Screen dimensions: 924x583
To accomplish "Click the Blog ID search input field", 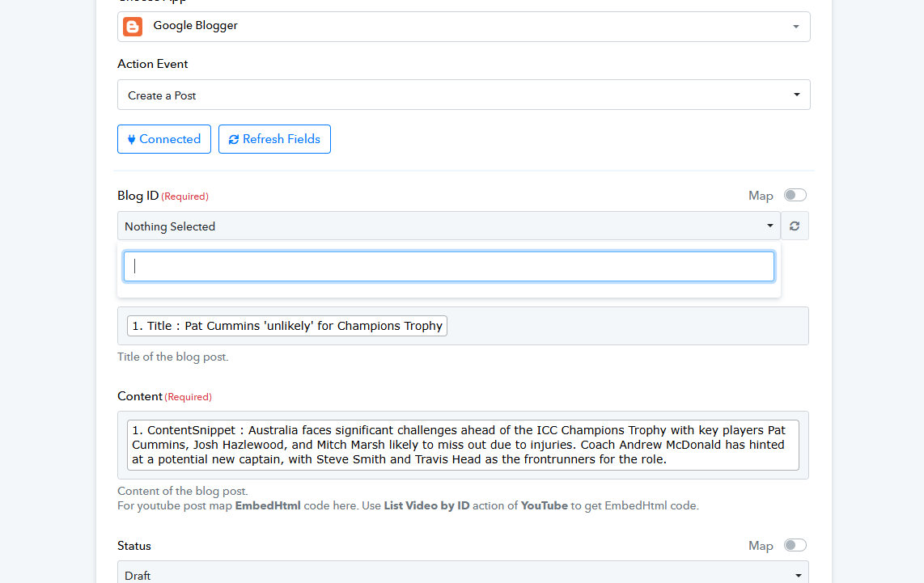I will click(449, 266).
